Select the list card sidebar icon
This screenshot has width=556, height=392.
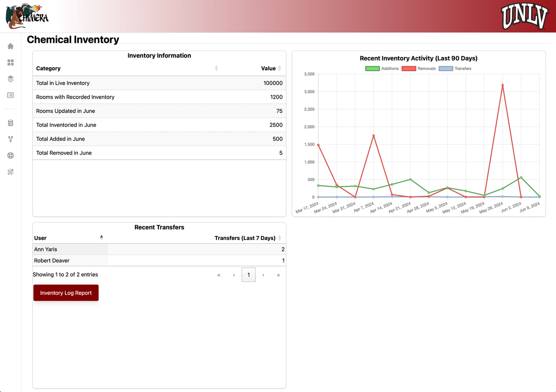pyautogui.click(x=11, y=95)
